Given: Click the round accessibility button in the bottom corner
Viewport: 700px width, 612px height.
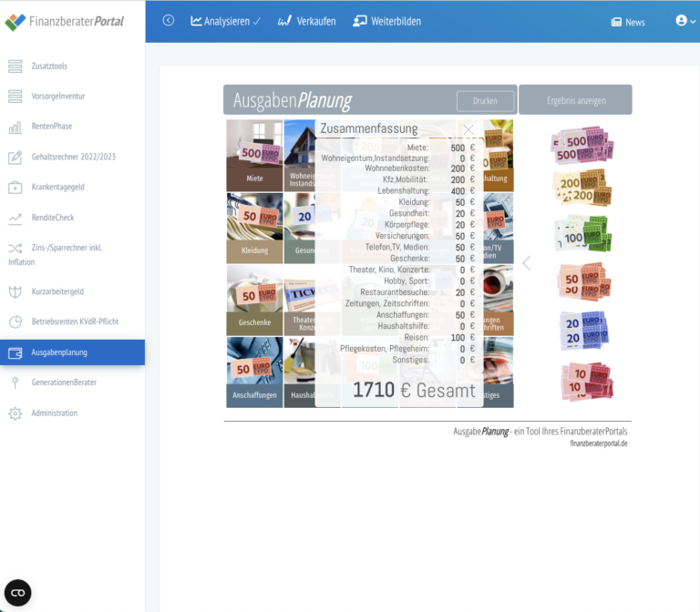Looking at the screenshot, I should tap(18, 593).
